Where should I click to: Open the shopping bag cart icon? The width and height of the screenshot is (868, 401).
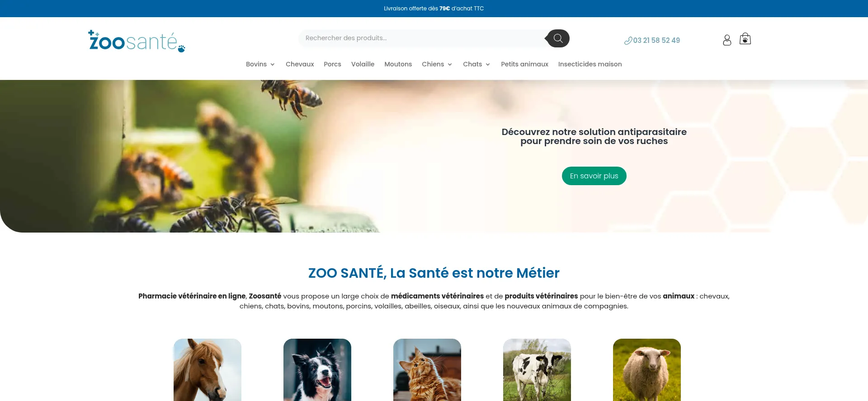pyautogui.click(x=745, y=39)
